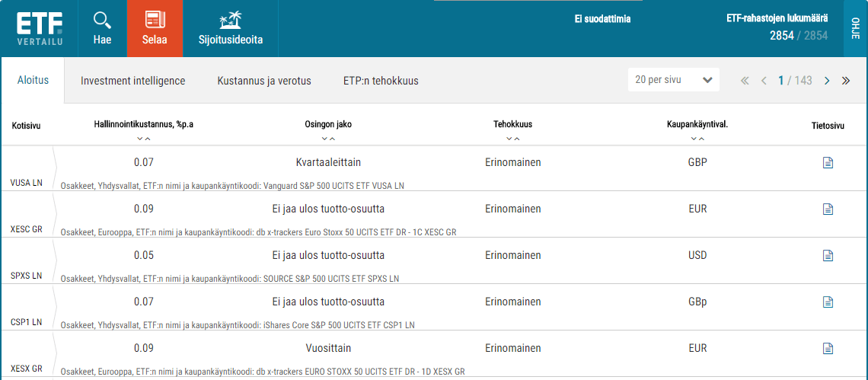Click the ETF Vertailu logo
The image size is (868, 380).
tap(39, 28)
